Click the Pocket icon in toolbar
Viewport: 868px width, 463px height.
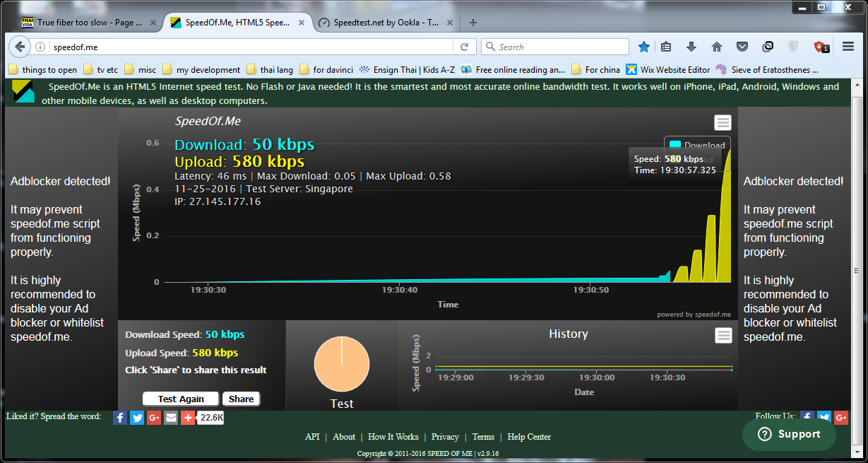[742, 47]
